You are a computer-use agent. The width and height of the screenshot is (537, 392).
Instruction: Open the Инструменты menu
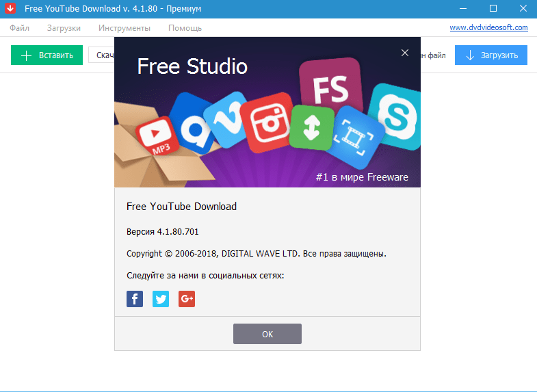coord(124,28)
